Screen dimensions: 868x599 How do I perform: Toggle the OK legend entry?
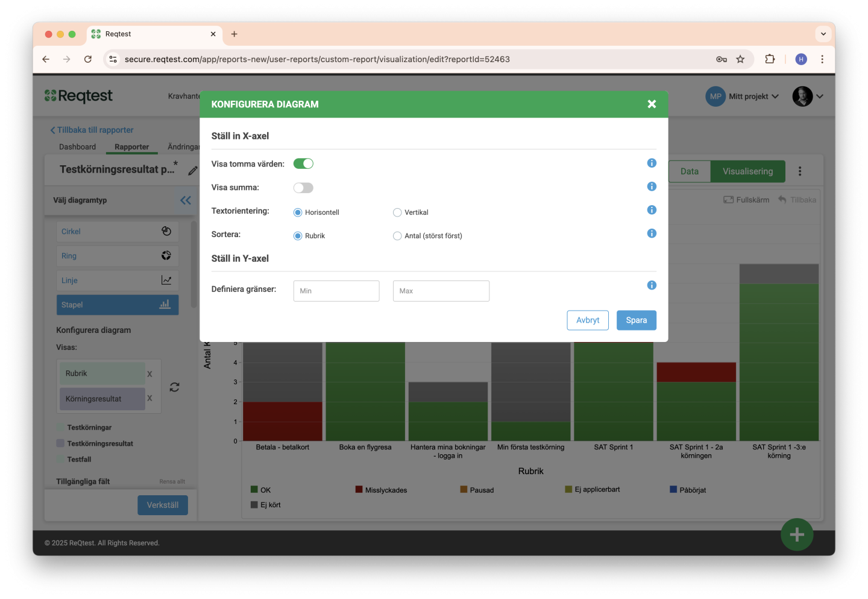pos(261,490)
